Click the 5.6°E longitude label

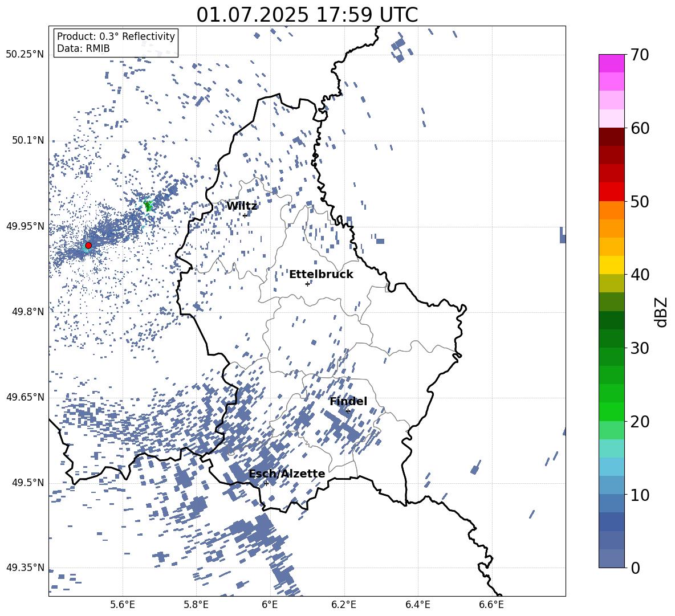[123, 605]
